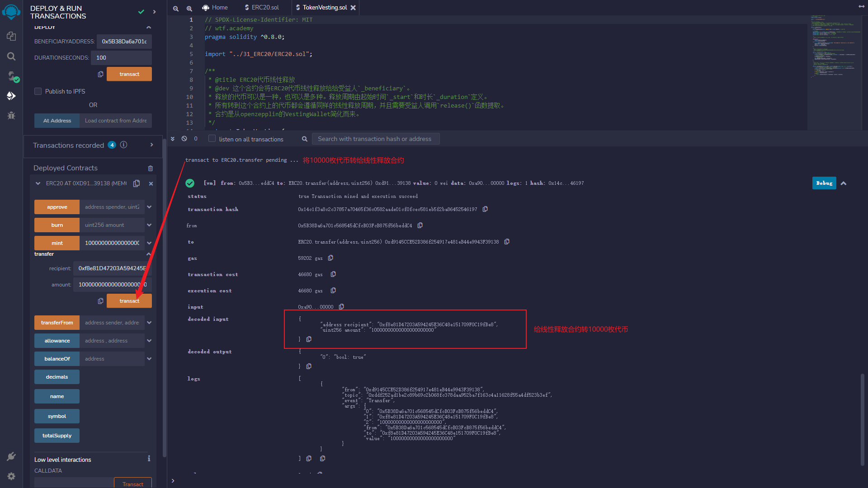Call the decimals function
The image size is (868, 488).
(57, 377)
